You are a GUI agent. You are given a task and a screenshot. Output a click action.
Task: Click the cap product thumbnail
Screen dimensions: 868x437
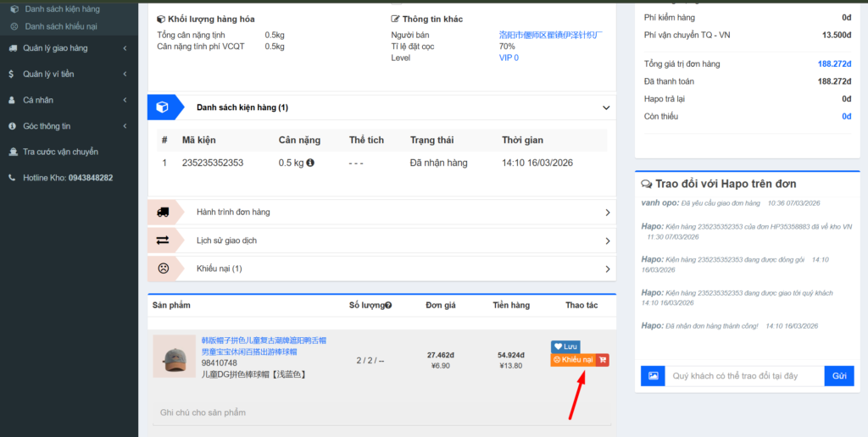click(175, 357)
